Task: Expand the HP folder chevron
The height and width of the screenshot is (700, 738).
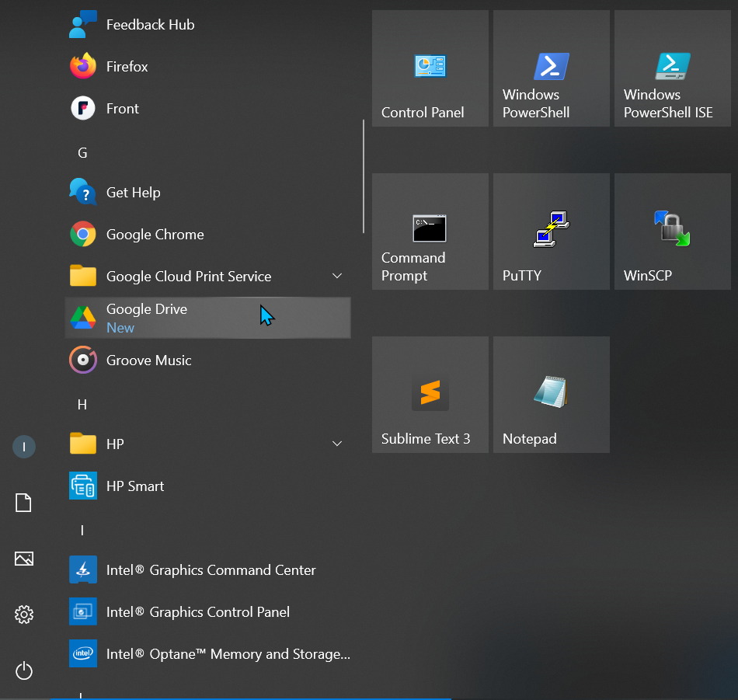Action: 337,444
